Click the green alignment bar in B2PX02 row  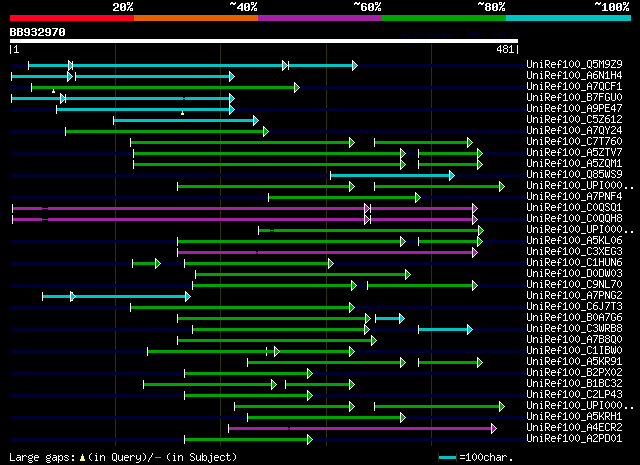pos(249,374)
